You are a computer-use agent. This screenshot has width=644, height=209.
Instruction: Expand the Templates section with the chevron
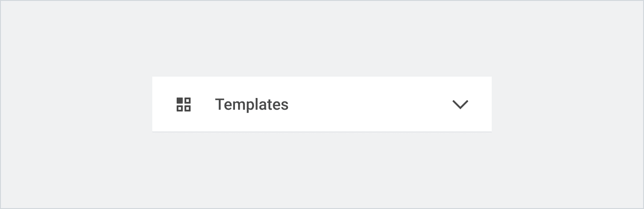460,104
